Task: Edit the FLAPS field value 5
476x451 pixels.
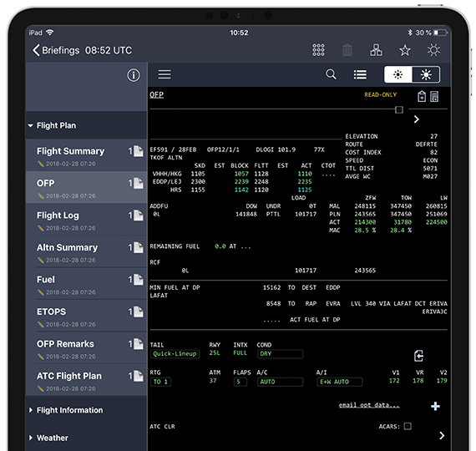Action: point(240,382)
